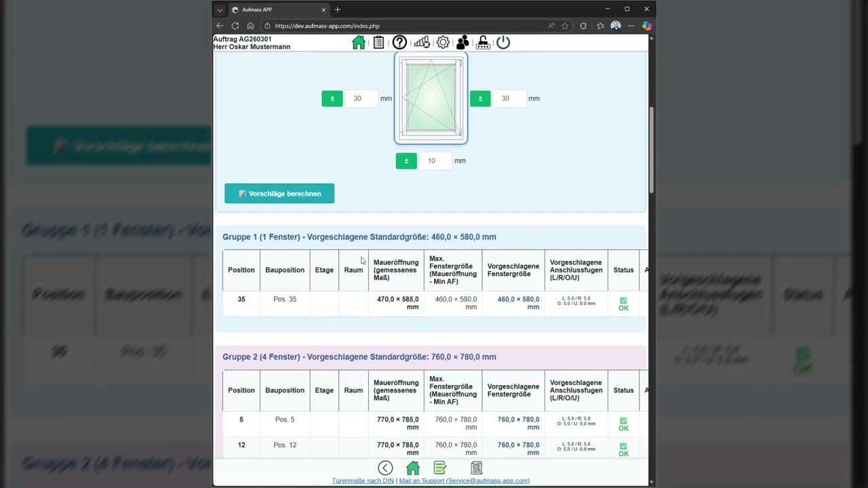
Task: Open the tab list dropdown chevron
Action: (220, 9)
